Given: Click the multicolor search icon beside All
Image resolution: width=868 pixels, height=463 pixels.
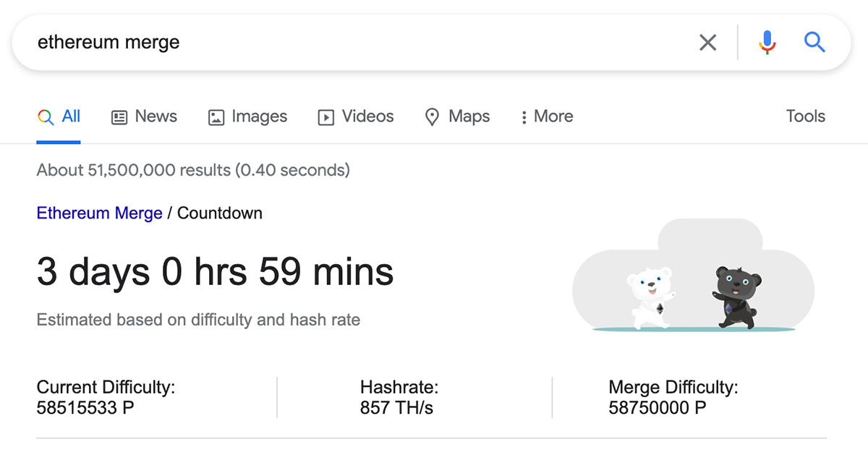Looking at the screenshot, I should [x=46, y=117].
